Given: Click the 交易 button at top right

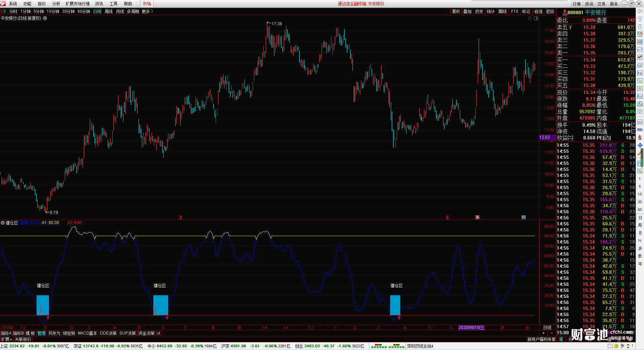Looking at the screenshot, I should tap(601, 4).
